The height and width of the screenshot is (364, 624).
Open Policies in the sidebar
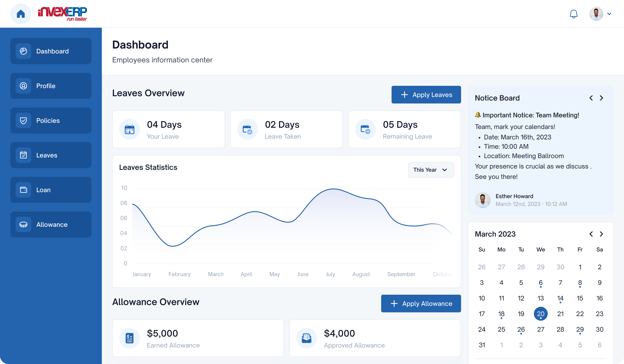[51, 120]
